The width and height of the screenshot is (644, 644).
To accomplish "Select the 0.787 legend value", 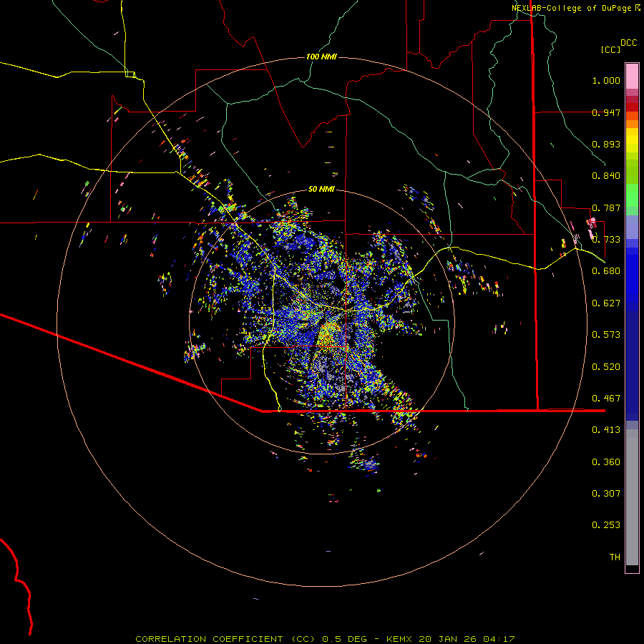I will pos(606,208).
